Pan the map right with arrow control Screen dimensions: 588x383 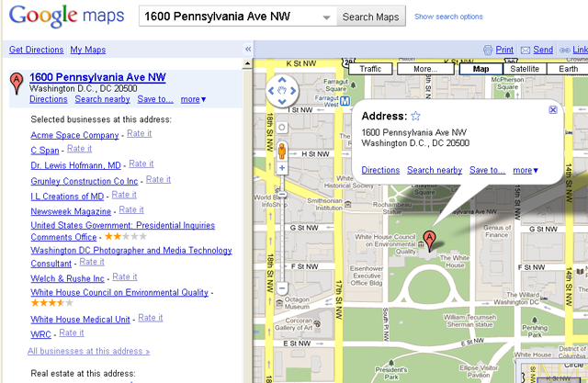tap(293, 91)
